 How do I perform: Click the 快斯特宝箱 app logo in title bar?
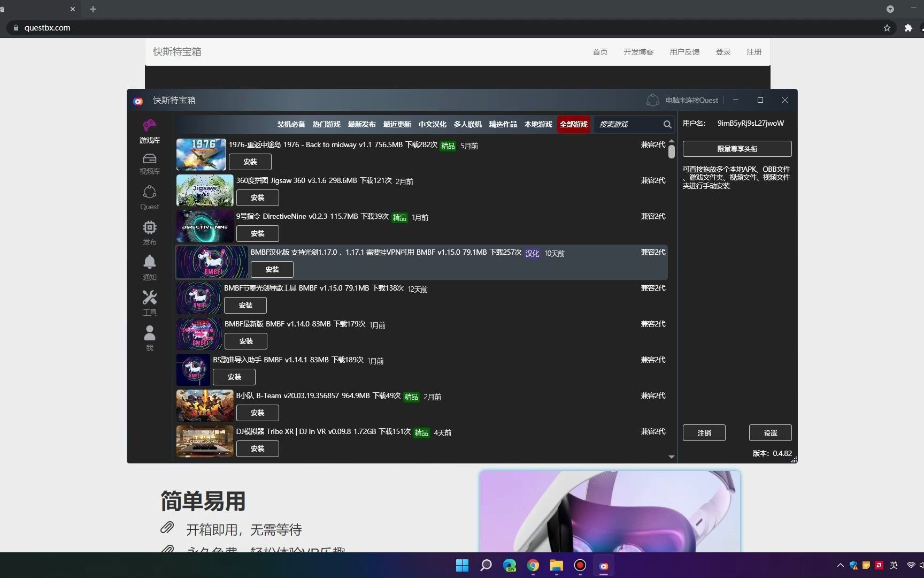(138, 101)
